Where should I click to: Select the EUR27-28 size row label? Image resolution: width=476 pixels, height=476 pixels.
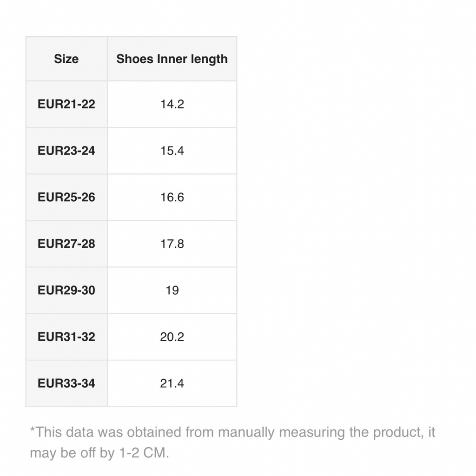point(66,244)
